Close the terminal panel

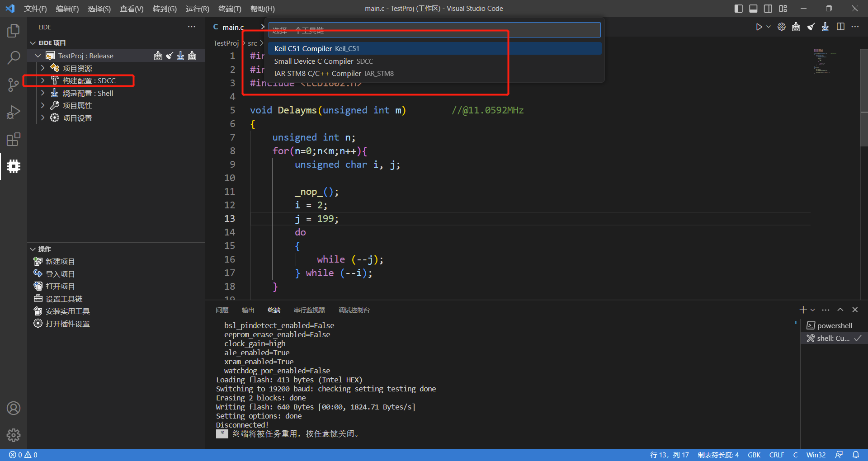point(855,310)
